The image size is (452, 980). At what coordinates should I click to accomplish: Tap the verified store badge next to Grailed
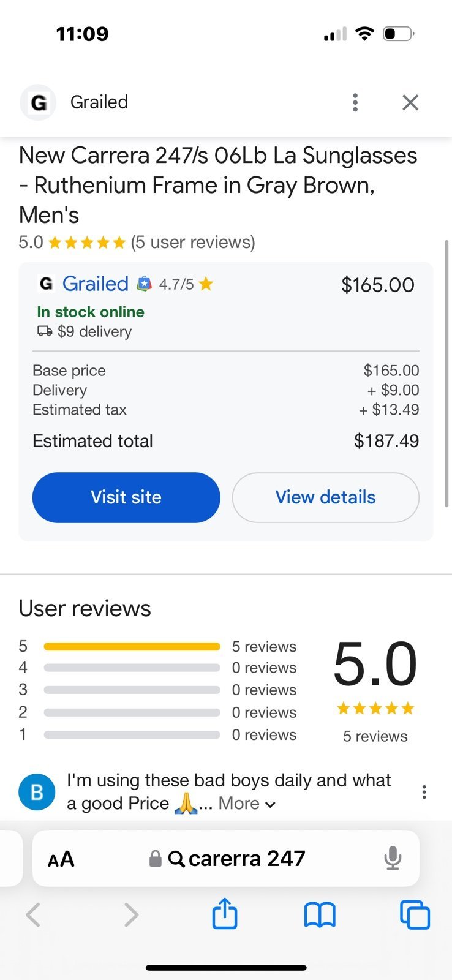144,284
